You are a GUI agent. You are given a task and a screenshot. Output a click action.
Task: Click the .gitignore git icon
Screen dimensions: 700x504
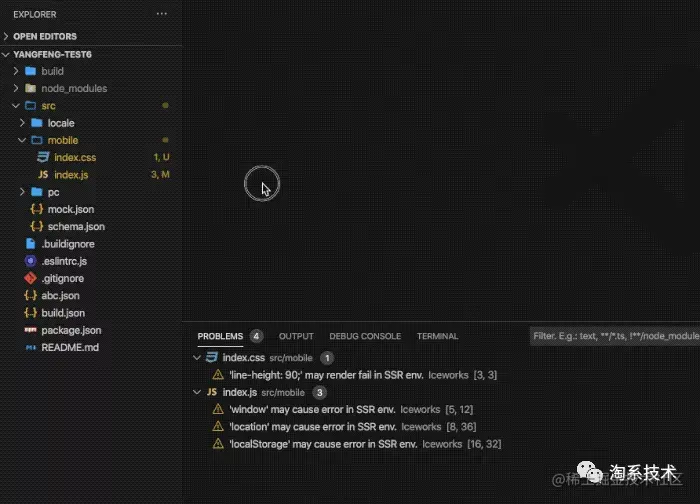30,278
